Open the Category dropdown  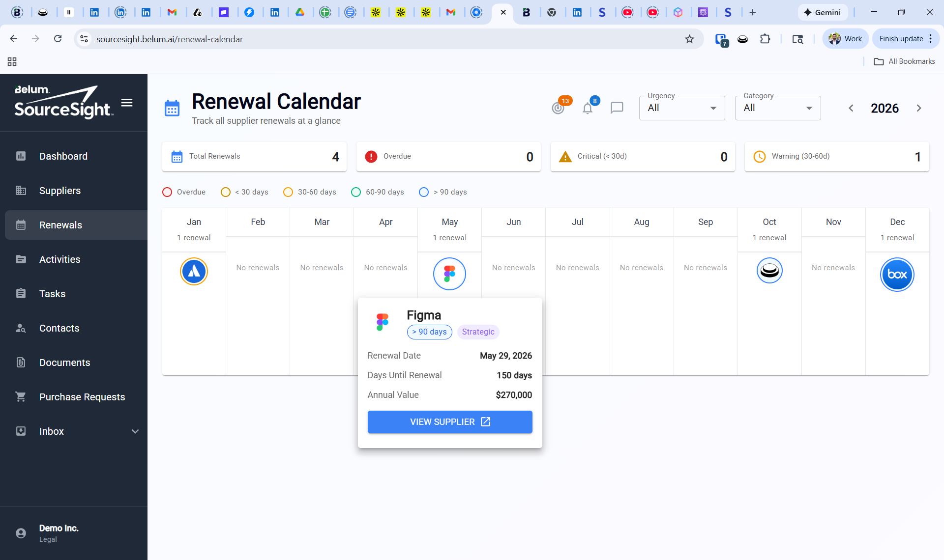[777, 108]
